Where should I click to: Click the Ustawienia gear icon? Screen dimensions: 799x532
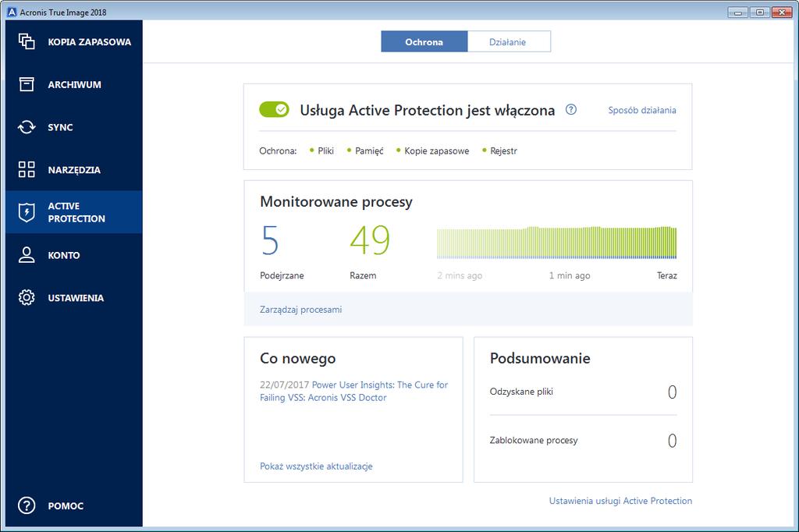pos(27,298)
